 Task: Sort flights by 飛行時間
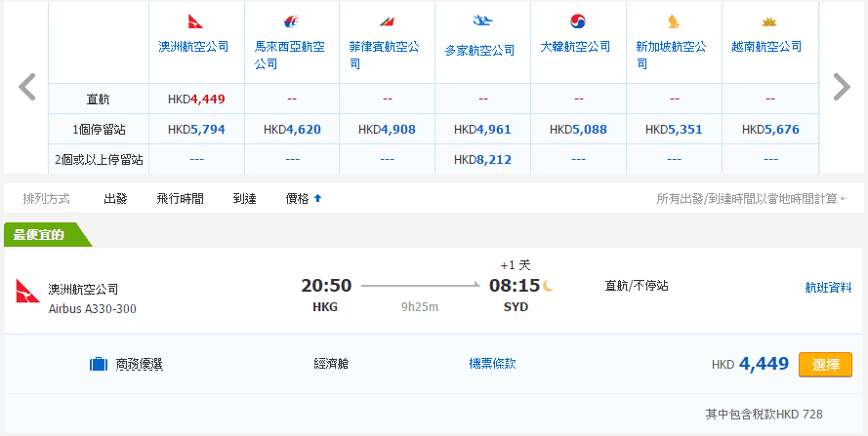[x=180, y=199]
